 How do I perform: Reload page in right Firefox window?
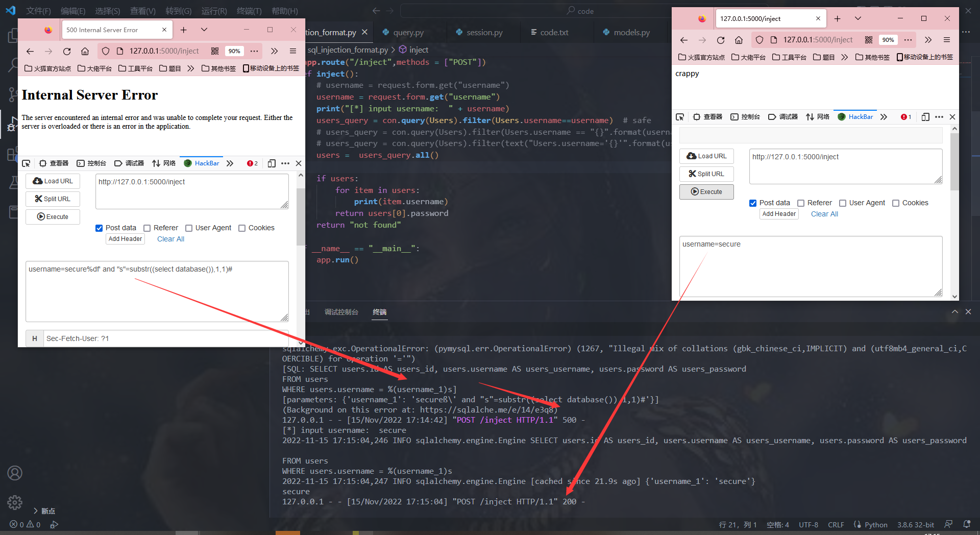[721, 40]
